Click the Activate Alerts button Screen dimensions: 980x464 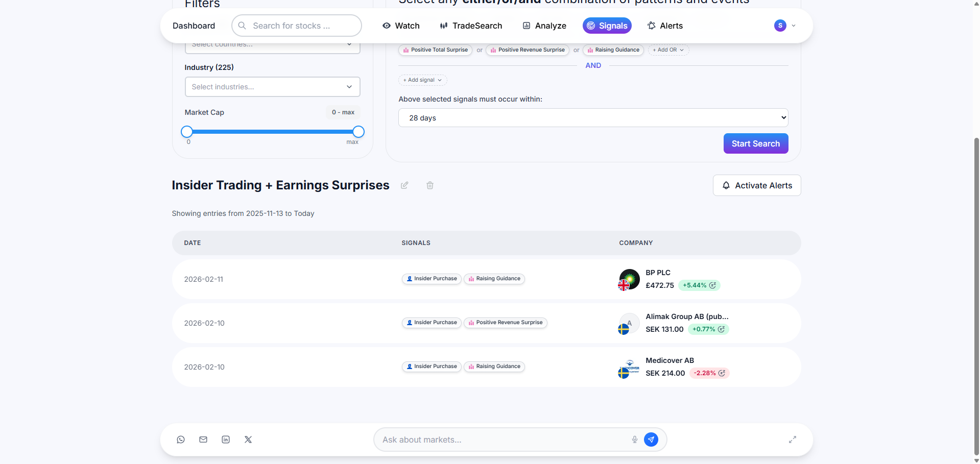[756, 185]
